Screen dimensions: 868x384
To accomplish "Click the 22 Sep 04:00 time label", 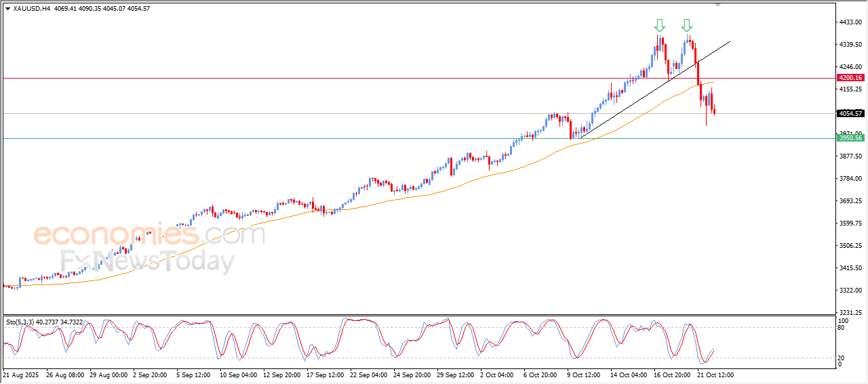I will click(367, 375).
